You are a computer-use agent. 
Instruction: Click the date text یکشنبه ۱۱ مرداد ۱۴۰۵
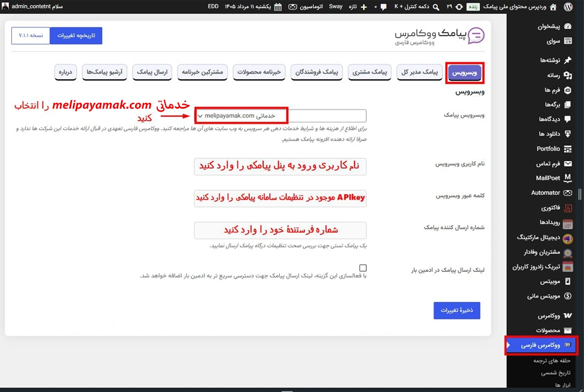(248, 7)
